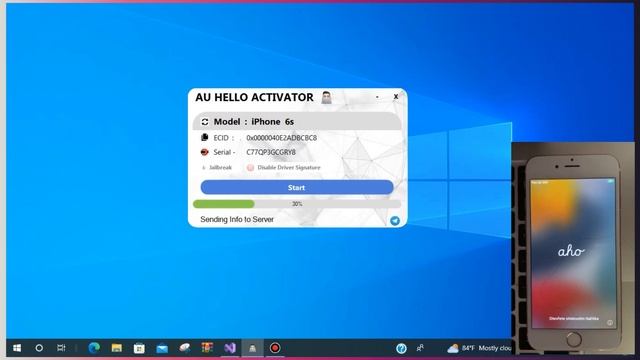The width and height of the screenshot is (640, 360).
Task: Click the AU HELLO ACTIVATOR title
Action: pyautogui.click(x=254, y=97)
